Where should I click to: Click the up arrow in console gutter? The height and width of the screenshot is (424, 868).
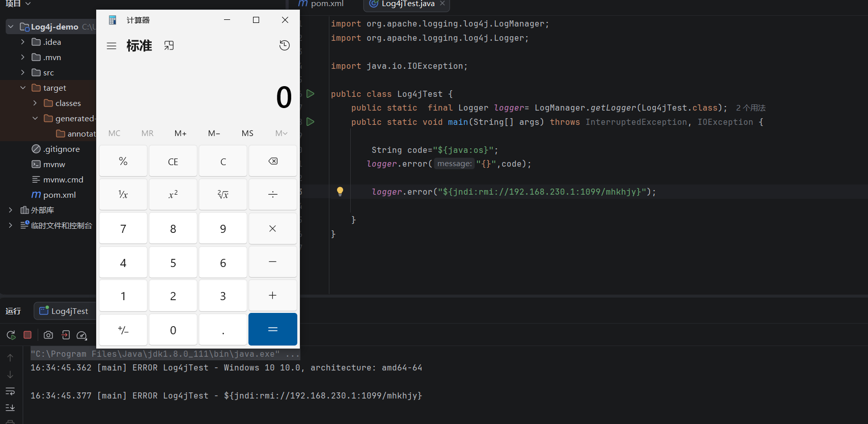click(x=10, y=358)
